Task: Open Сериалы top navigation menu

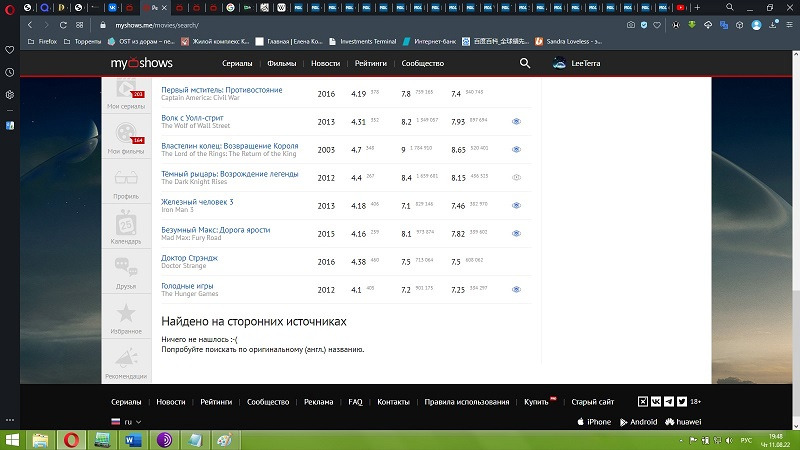Action: point(237,63)
